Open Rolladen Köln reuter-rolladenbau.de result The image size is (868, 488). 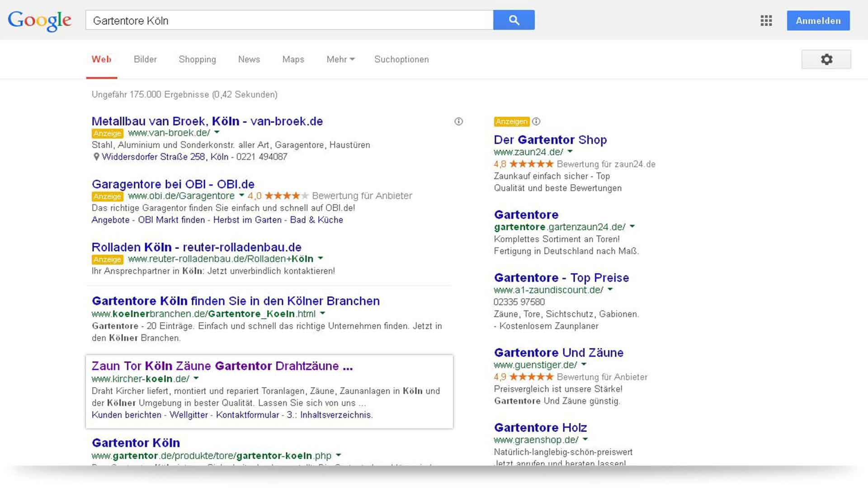[196, 247]
